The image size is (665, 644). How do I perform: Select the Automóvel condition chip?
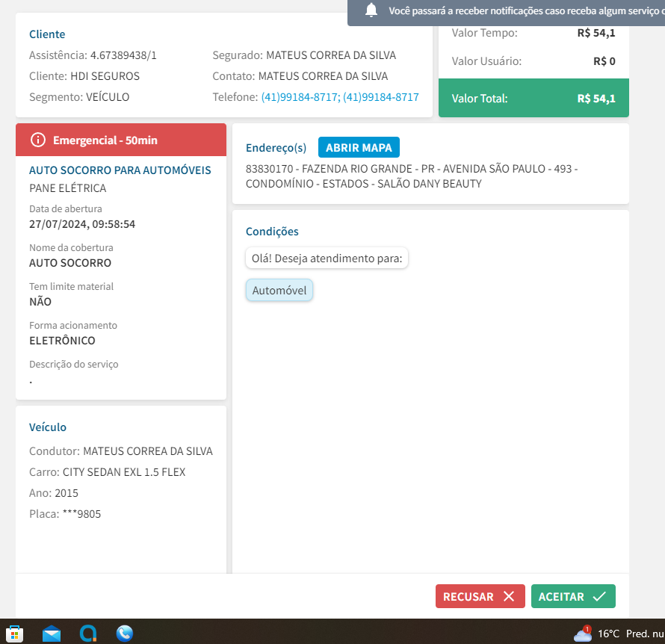(279, 291)
